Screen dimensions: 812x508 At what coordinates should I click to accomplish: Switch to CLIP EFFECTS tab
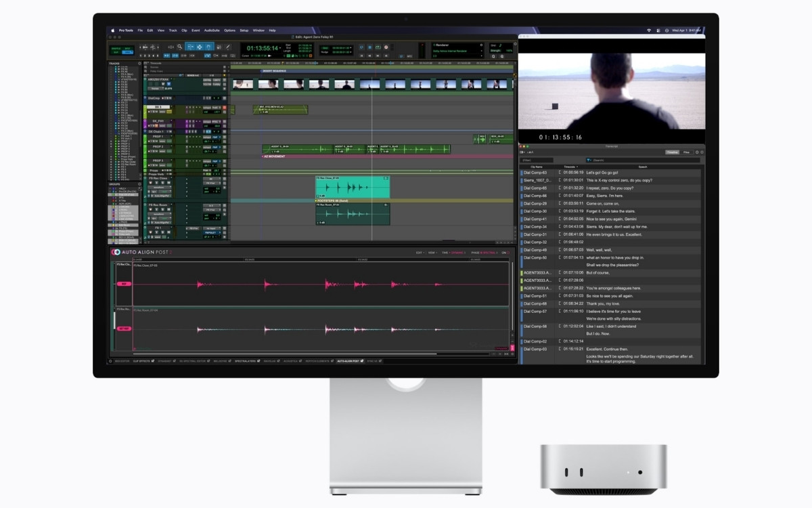144,361
